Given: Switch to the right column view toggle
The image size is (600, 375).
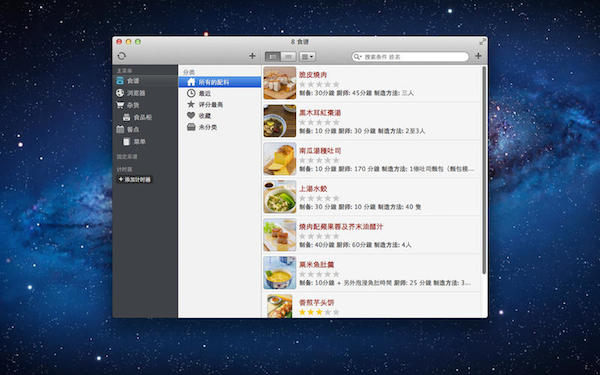Looking at the screenshot, I should [x=289, y=57].
